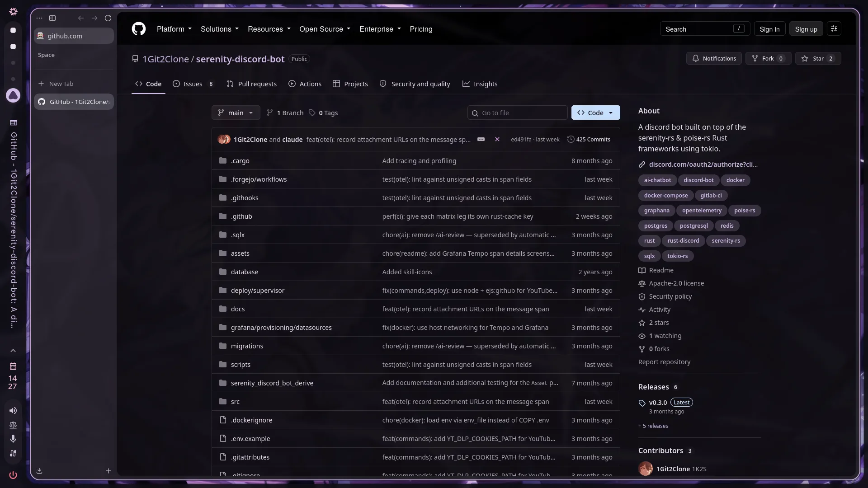This screenshot has height=488, width=868.
Task: Click the GitHub Octocat logo
Action: click(x=139, y=29)
